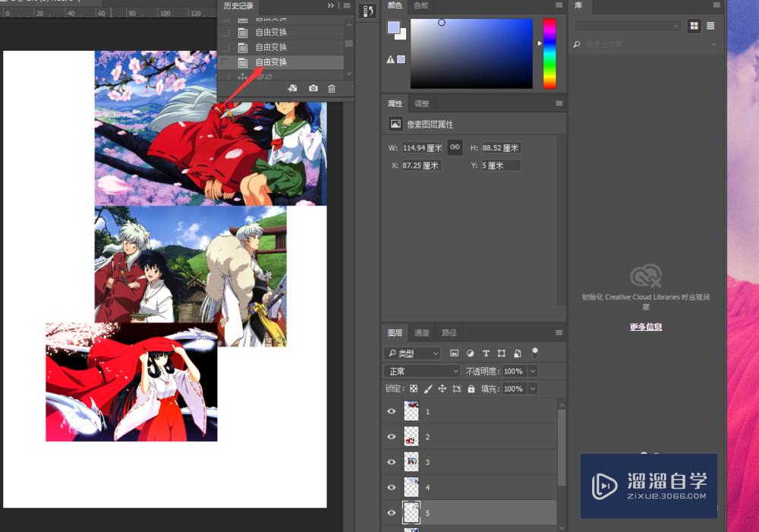Image resolution: width=759 pixels, height=532 pixels.
Task: Select layer named 5
Action: [x=470, y=512]
